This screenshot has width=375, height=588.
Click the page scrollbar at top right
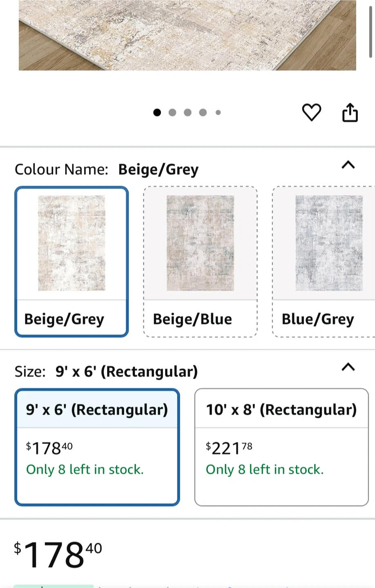[371, 29]
